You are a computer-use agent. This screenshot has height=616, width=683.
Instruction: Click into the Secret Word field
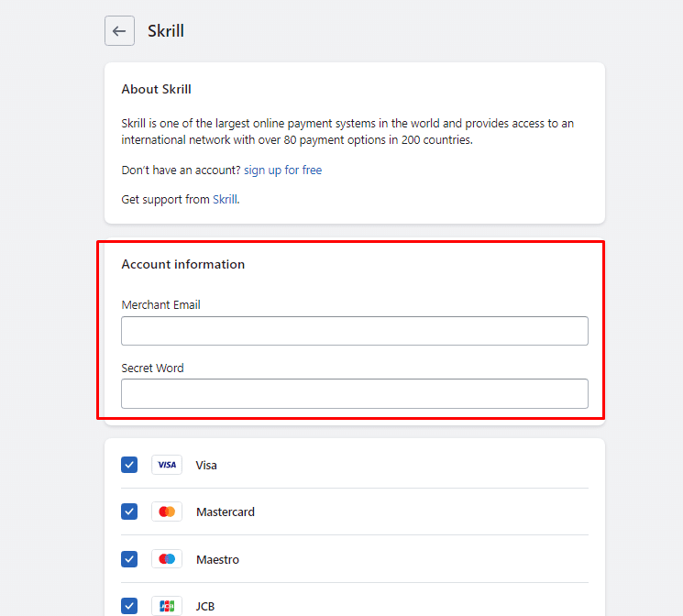point(354,393)
